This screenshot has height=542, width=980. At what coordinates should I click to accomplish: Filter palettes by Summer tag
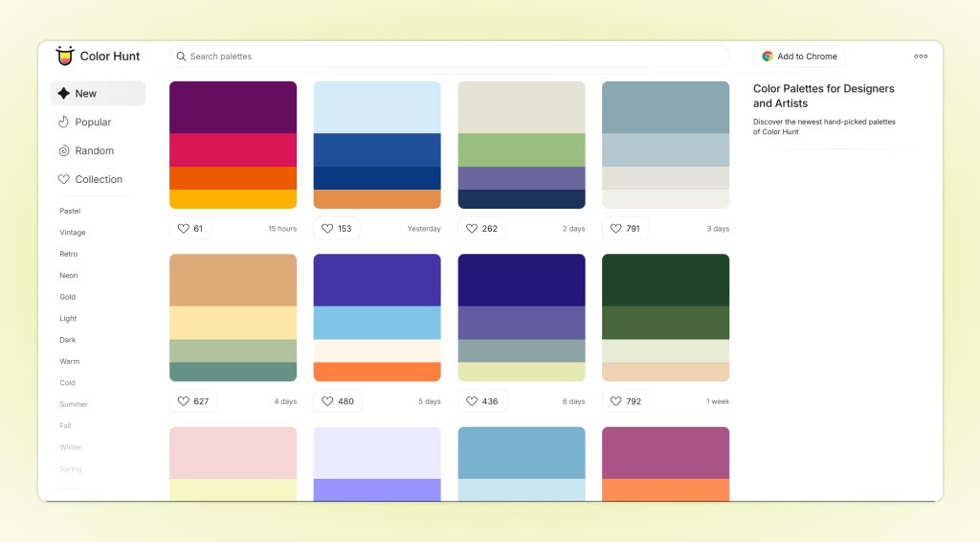[x=74, y=404]
